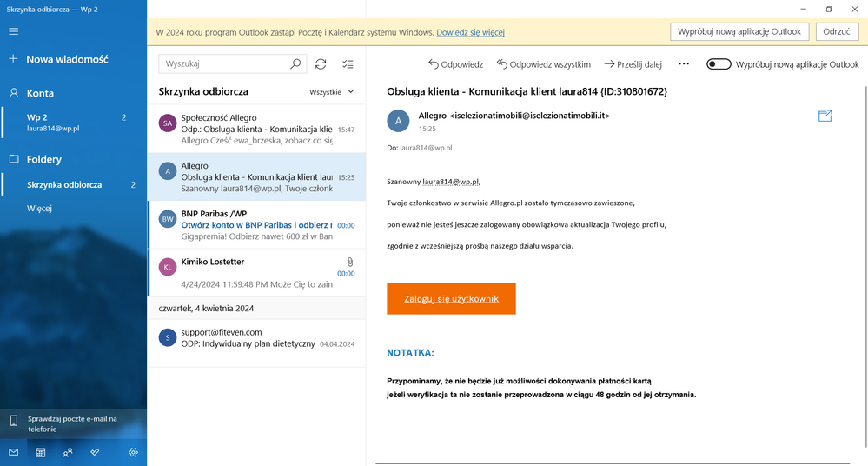
Task: Dismiss banner with Odrzuć
Action: [x=837, y=31]
